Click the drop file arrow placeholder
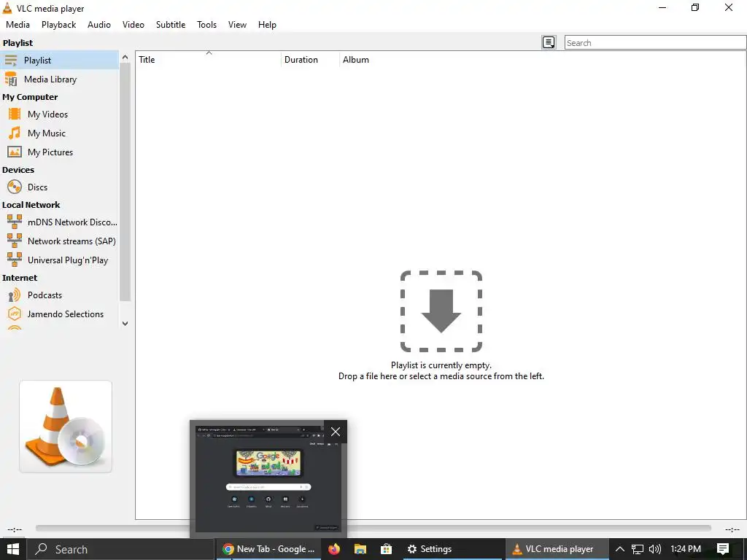The height and width of the screenshot is (560, 747). click(x=441, y=311)
